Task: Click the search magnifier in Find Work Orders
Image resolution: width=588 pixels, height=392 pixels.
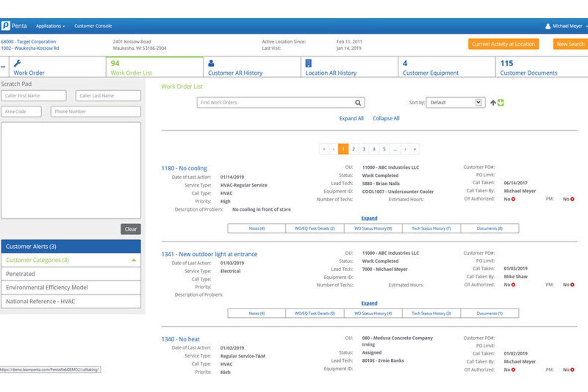Action: click(358, 102)
